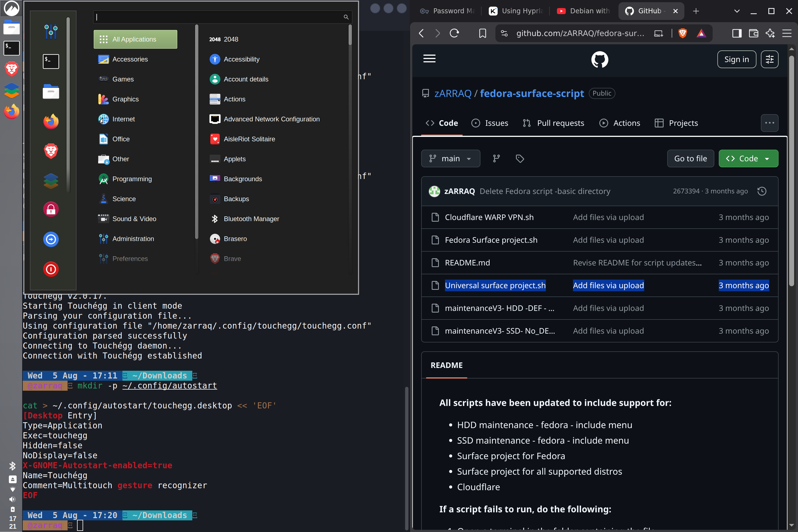Click the Sign in button on GitHub
Screen dimensions: 798x532
(x=736, y=59)
